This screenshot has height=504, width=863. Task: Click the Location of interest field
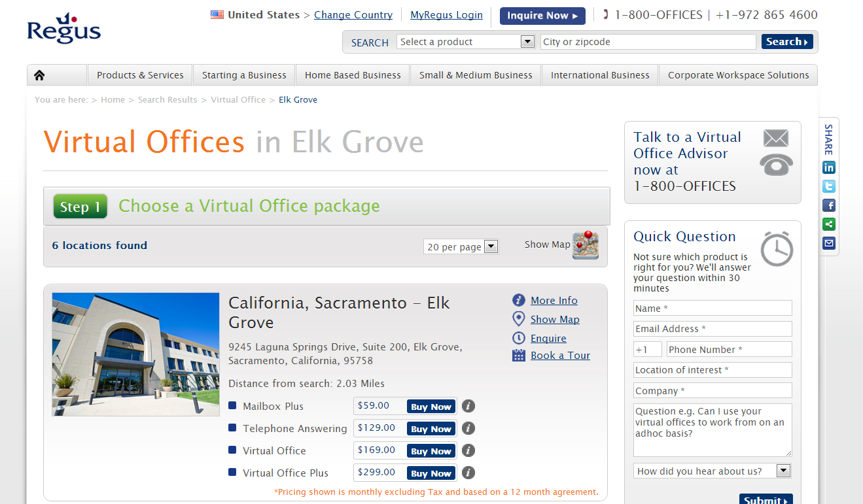[x=713, y=370]
